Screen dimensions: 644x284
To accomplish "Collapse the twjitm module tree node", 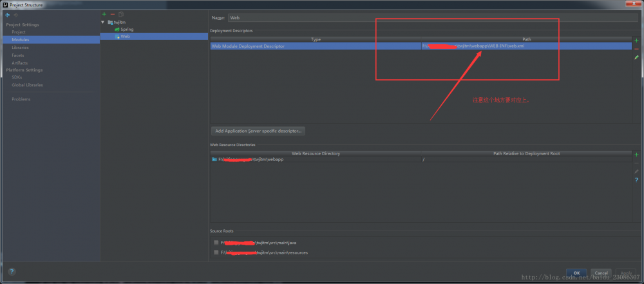I will 103,22.
